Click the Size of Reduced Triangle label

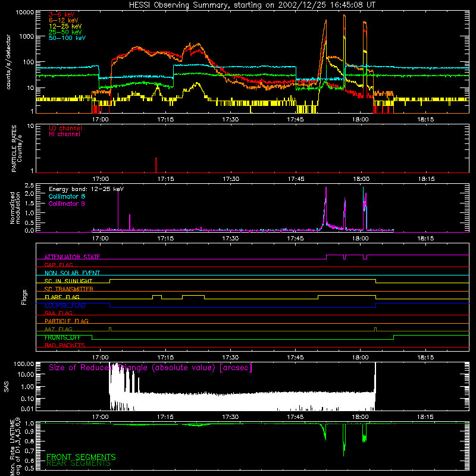(151, 368)
